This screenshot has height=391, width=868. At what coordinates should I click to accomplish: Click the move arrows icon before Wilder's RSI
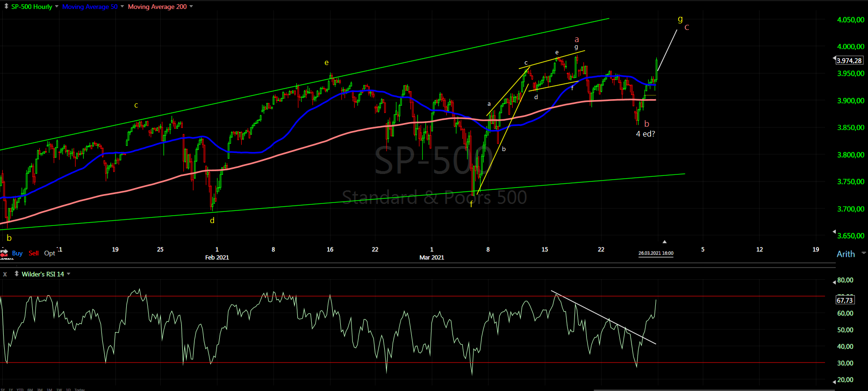point(17,274)
